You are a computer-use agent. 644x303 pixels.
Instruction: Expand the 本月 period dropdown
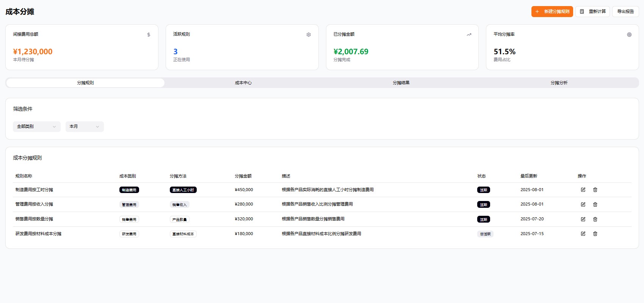[x=85, y=127]
